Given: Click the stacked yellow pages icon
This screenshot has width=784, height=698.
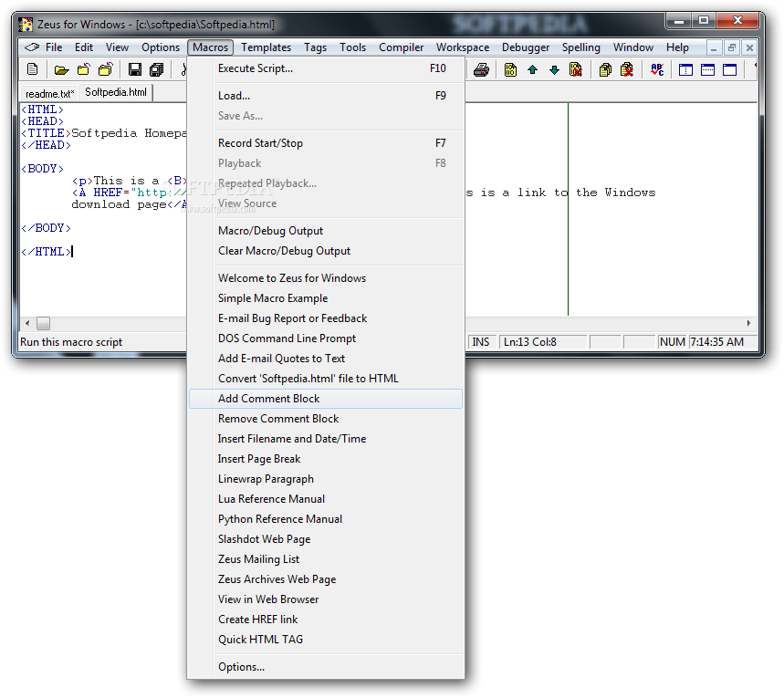Looking at the screenshot, I should (x=605, y=69).
